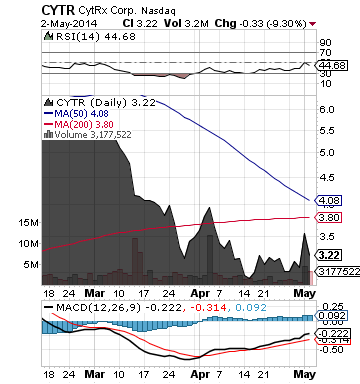
Task: Click the CYTR ticker symbol title
Action: pyautogui.click(x=58, y=10)
